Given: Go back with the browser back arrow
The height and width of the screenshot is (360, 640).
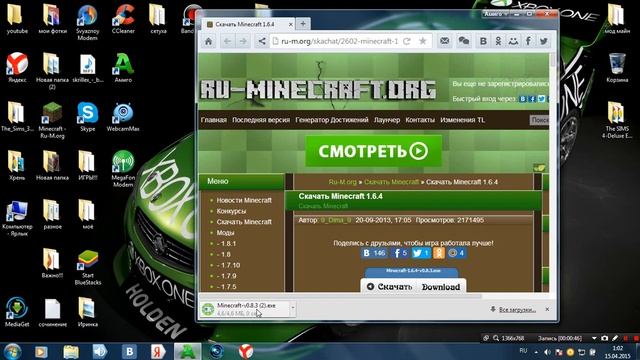Looking at the screenshot, I should pyautogui.click(x=227, y=41).
